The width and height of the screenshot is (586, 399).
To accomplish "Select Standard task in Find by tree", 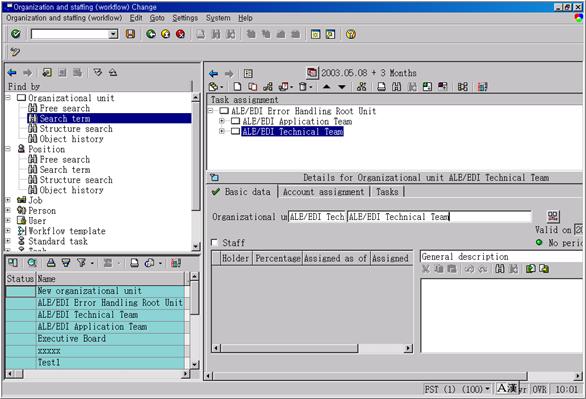I will point(58,241).
